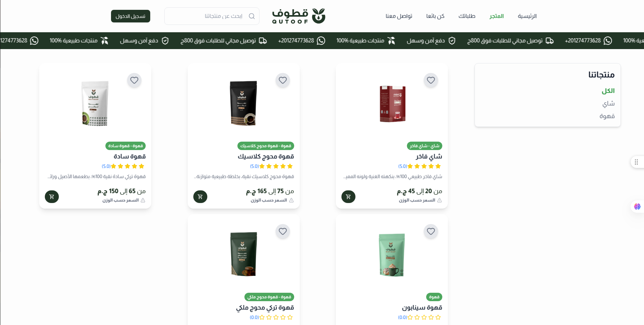Add قهوة سادة to cart
This screenshot has height=325, width=644.
[52, 197]
